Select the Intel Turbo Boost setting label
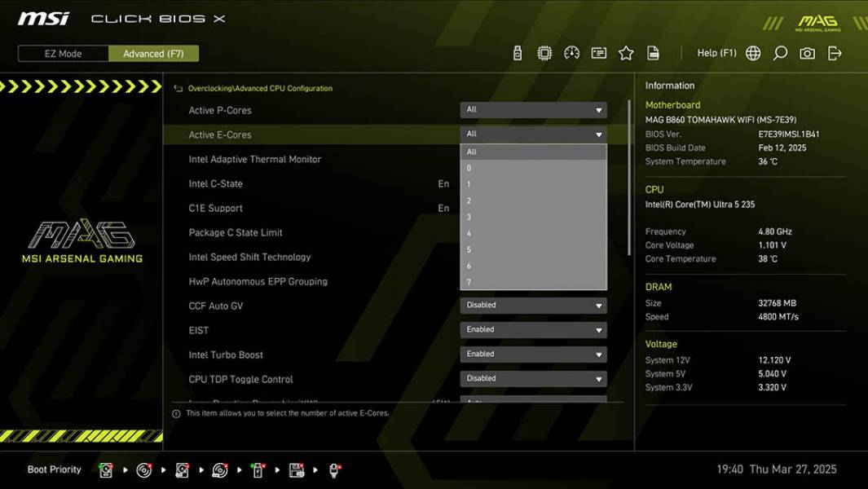Viewport: 868px width, 489px height. [x=226, y=355]
